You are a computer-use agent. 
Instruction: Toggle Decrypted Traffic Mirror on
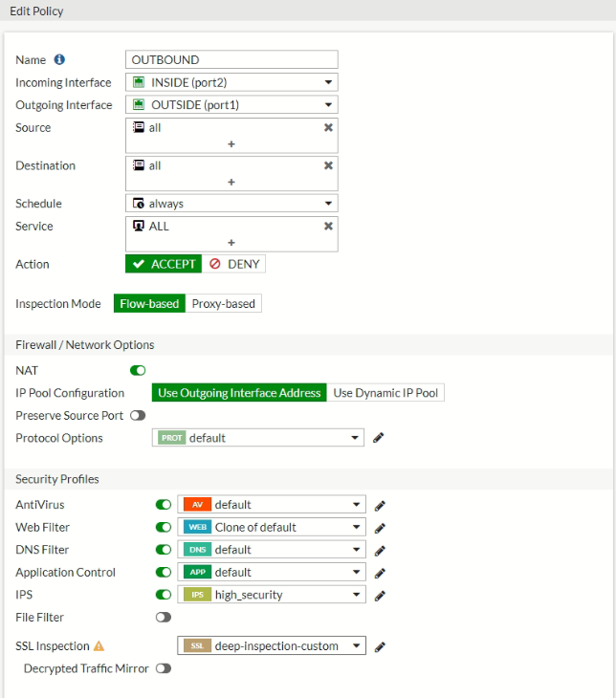point(164,668)
